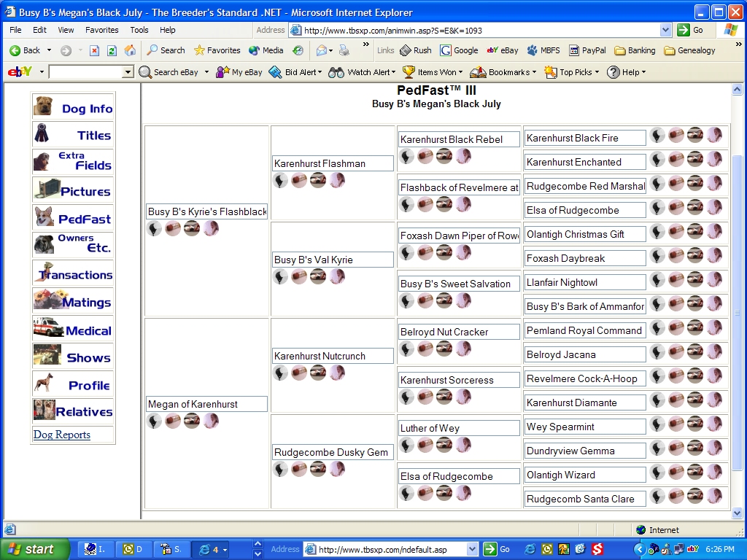The height and width of the screenshot is (560, 747).
Task: Click the eBay logo in the toolbar
Action: click(18, 72)
